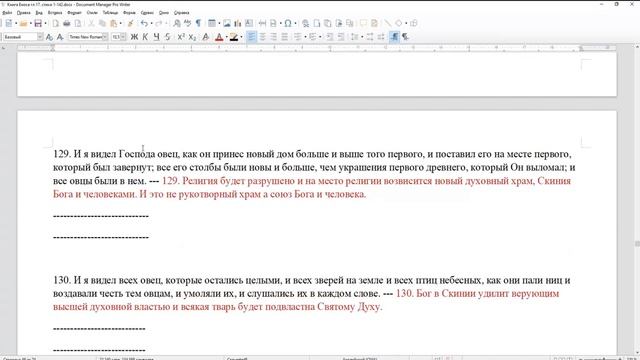This screenshot has height=360, width=640.
Task: Click the Print icon
Action: tap(67, 24)
